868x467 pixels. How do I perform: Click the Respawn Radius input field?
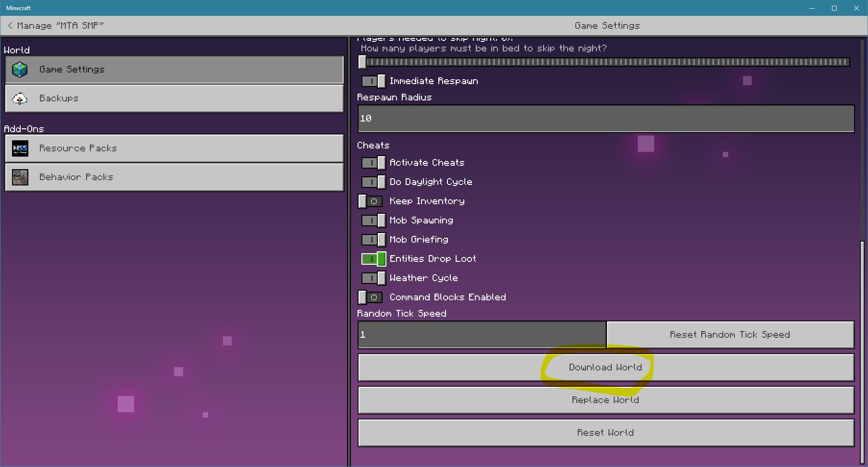coord(606,118)
